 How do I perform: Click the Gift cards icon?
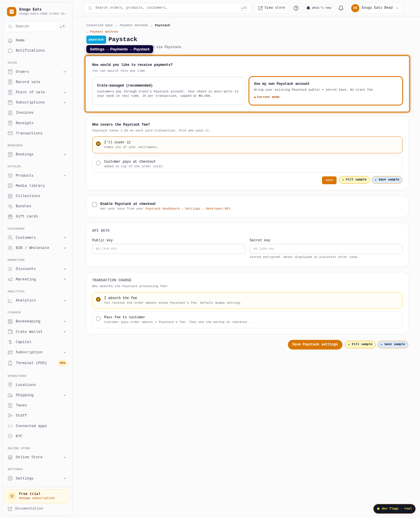tap(10, 217)
